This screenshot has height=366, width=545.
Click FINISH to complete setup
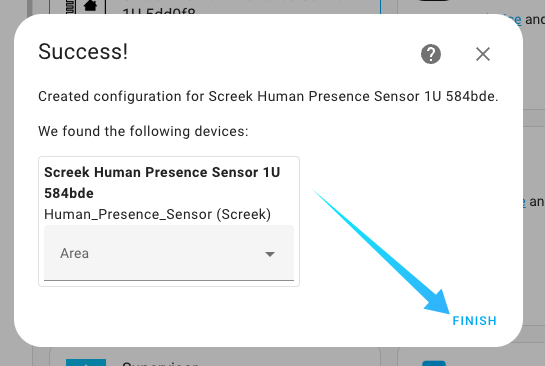tap(474, 321)
